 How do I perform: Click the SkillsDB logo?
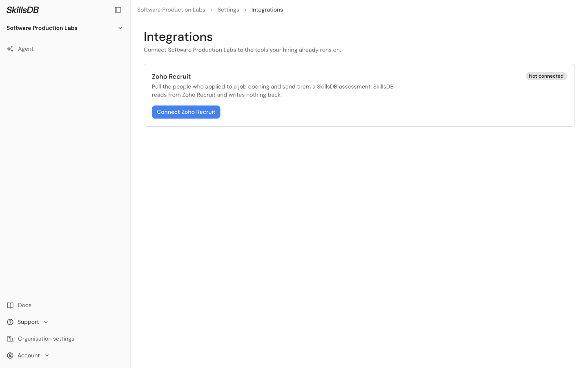point(22,10)
